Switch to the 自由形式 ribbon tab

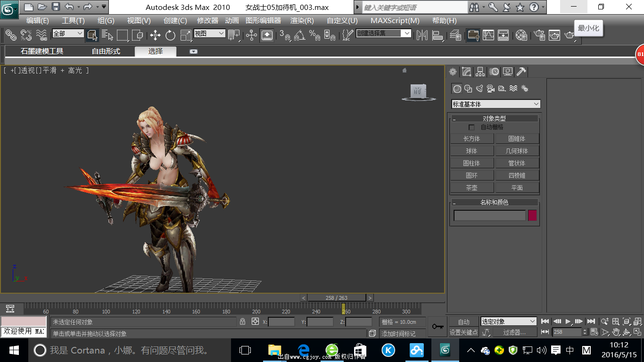click(x=106, y=51)
